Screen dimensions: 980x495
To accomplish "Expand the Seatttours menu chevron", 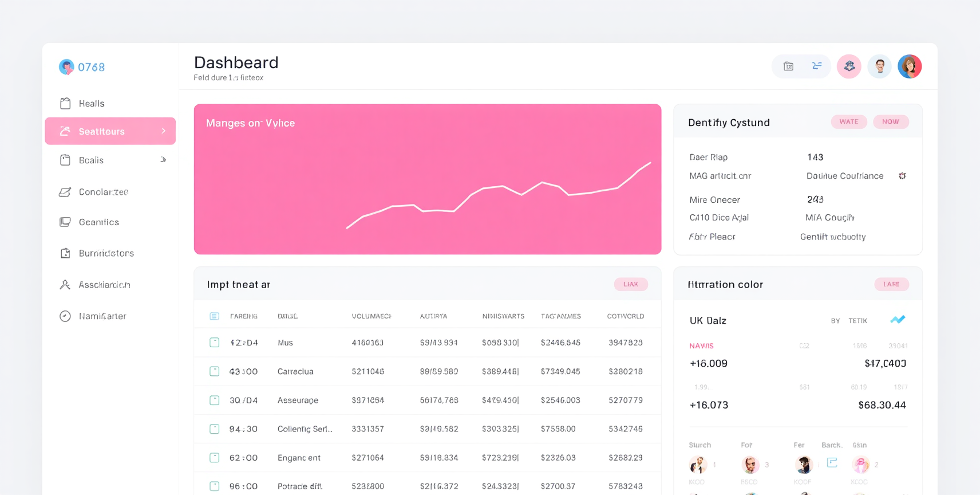I will coord(163,131).
